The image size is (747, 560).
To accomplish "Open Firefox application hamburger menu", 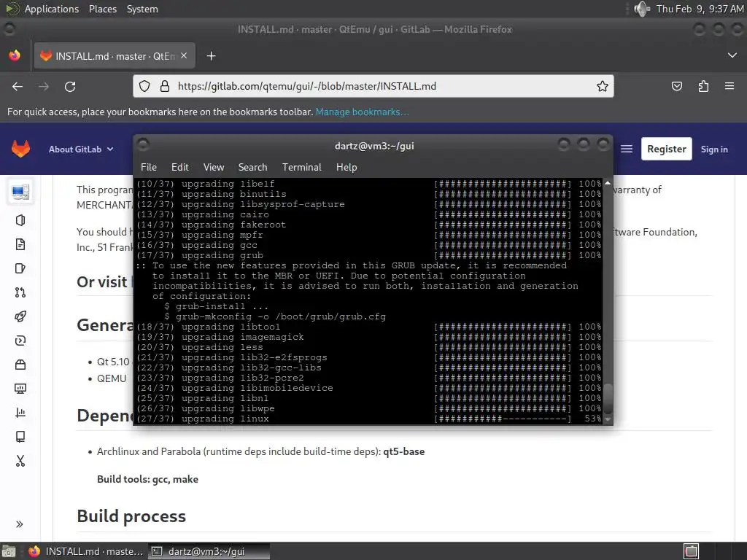I will (729, 86).
